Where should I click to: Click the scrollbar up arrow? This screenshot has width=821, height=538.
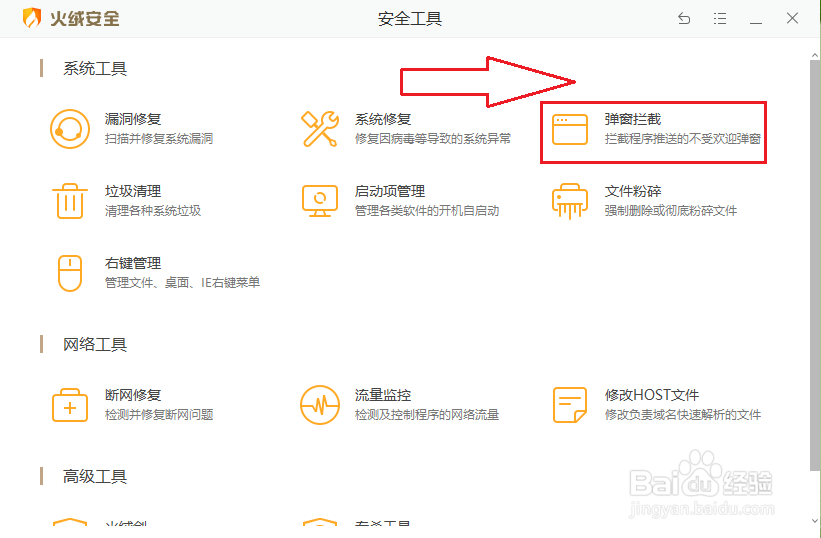(x=815, y=55)
